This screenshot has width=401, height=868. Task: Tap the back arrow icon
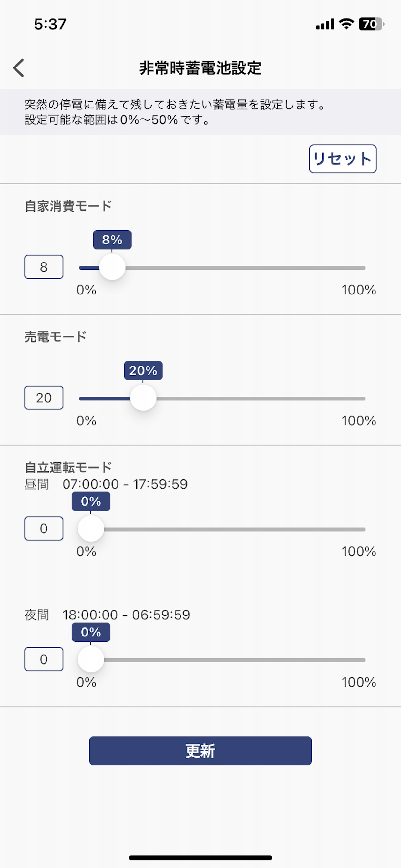pyautogui.click(x=19, y=68)
